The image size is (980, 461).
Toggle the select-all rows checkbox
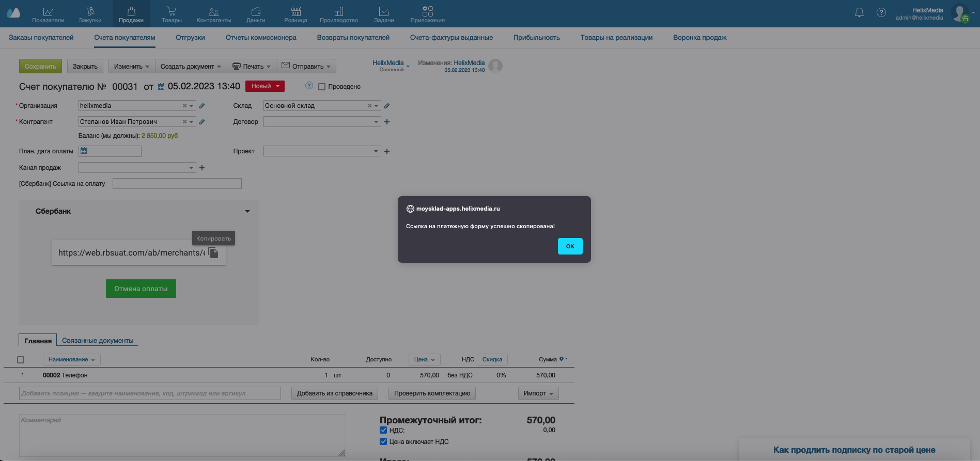tap(21, 360)
